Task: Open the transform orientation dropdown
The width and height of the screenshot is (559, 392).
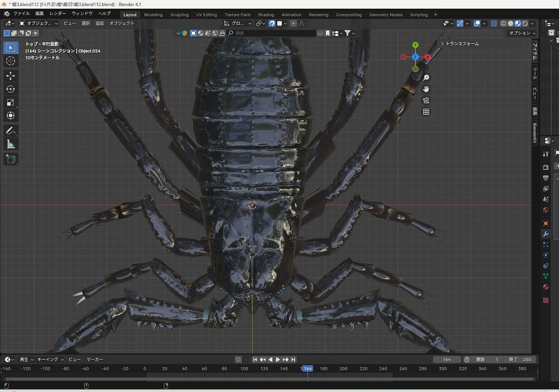Action: (238, 23)
